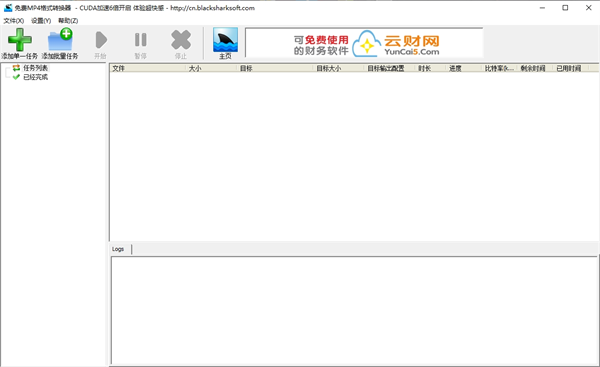Click the 文件 column header
Viewport: 600px width, 367px height.
click(x=148, y=69)
